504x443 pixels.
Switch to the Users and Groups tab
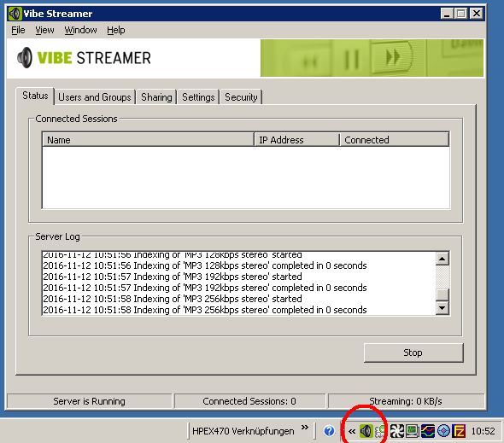[x=95, y=97]
